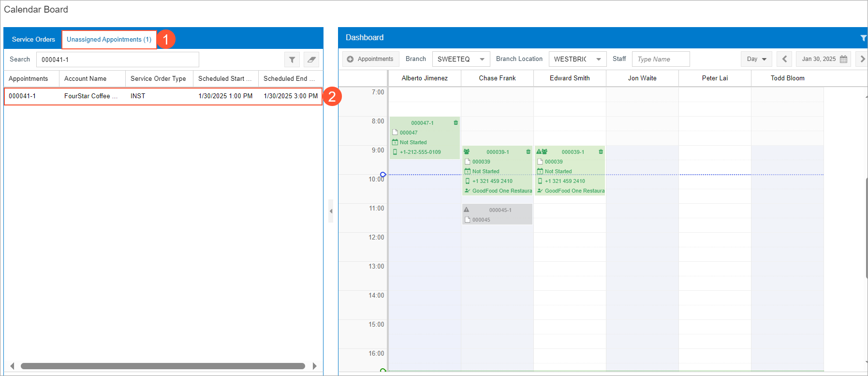Click the Staff Type Name field

[x=661, y=59]
